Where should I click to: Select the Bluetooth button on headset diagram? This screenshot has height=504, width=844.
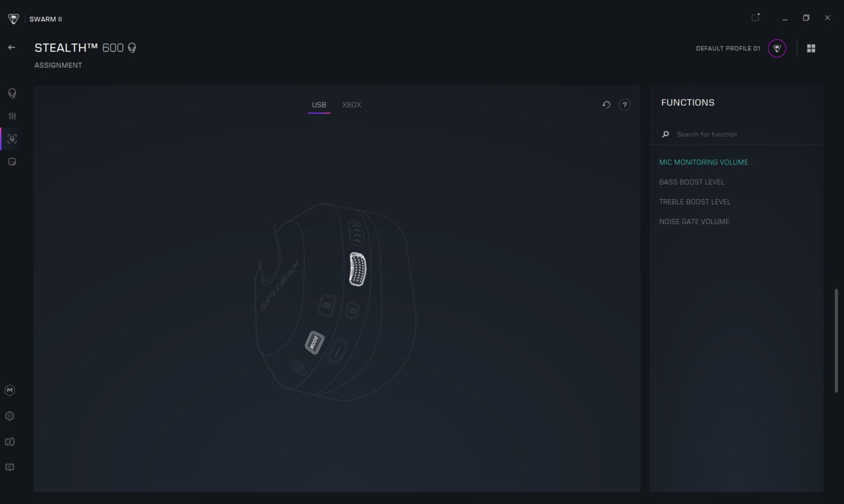pyautogui.click(x=327, y=305)
